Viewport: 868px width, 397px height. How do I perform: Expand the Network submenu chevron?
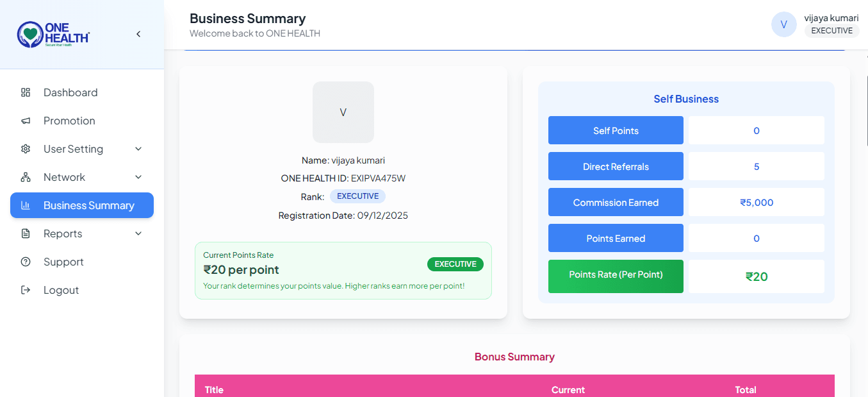point(138,177)
